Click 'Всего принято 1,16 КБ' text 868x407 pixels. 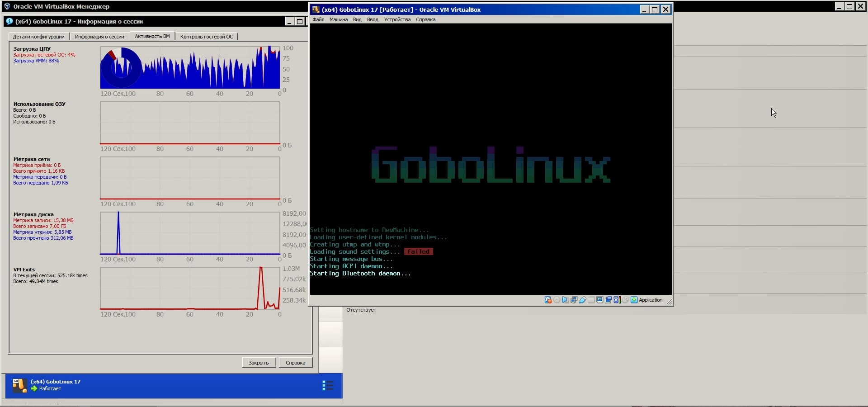coord(39,171)
